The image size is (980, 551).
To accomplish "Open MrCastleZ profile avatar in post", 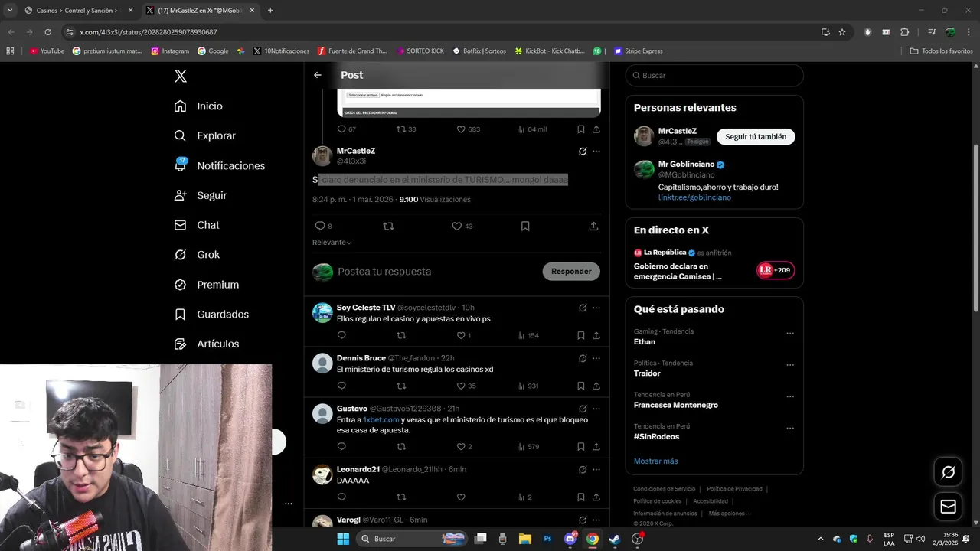I will click(322, 156).
